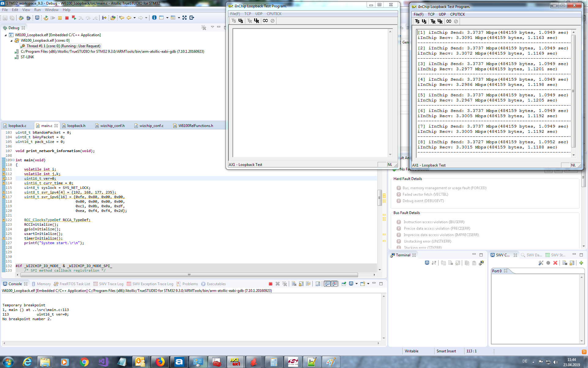
Task: Open SWV Trace Log tab
Action: [108, 284]
